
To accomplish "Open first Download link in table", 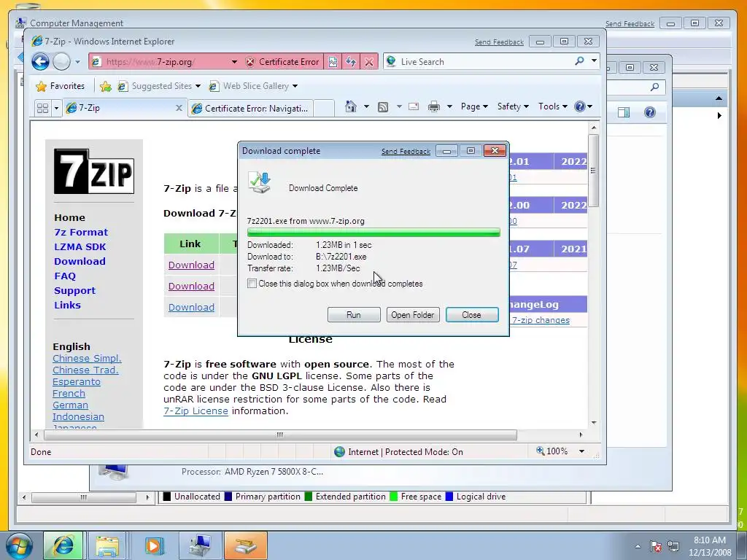I will click(x=191, y=265).
